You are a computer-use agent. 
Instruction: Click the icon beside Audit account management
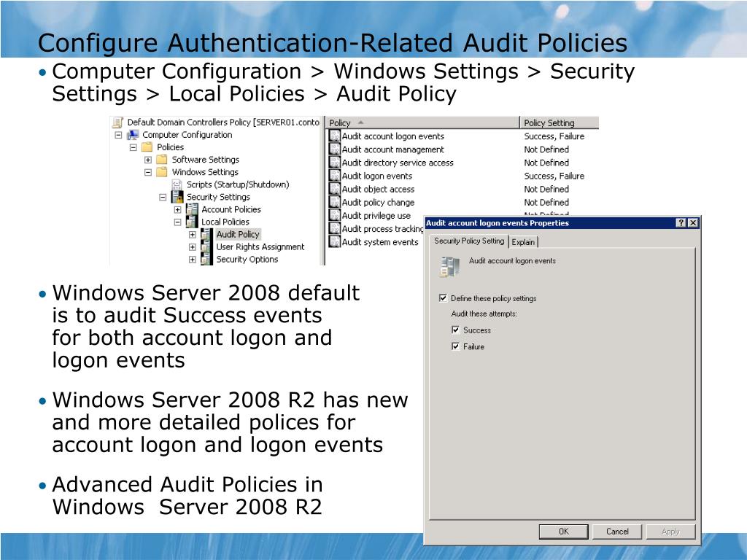pyautogui.click(x=335, y=149)
